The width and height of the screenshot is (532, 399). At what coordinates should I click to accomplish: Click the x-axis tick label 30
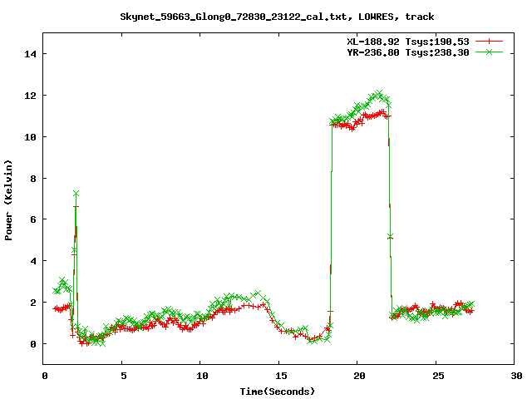pyautogui.click(x=516, y=376)
